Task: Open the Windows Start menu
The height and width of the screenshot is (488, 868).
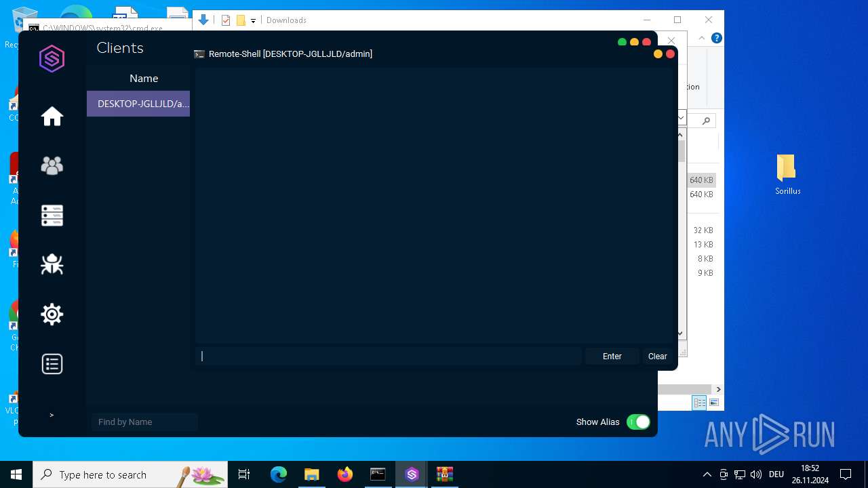Action: click(16, 474)
